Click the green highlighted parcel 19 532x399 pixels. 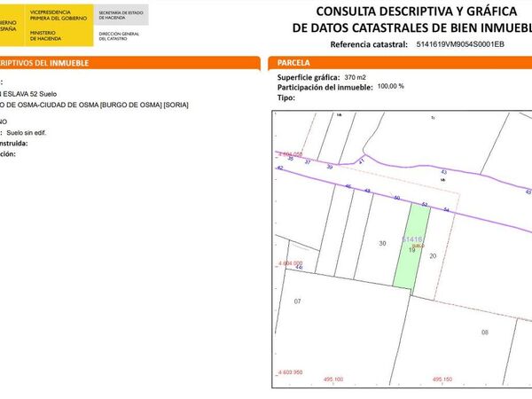[x=412, y=246]
